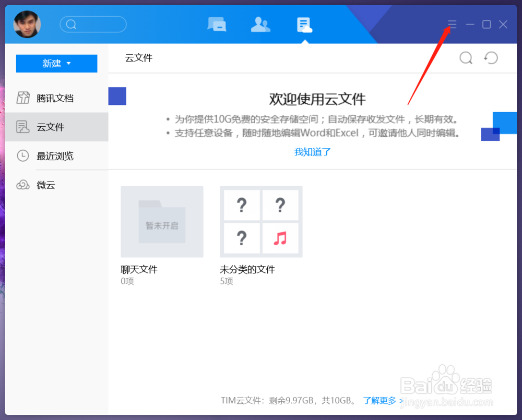Screen dimensions: 522x420
Task: Open the 了解更多 link
Action: 379,400
